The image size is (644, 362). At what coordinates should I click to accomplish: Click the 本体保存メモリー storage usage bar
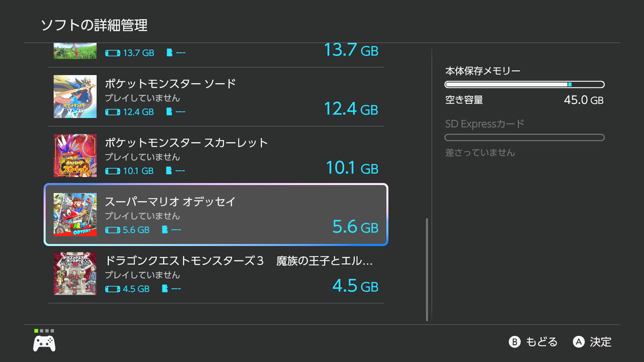tap(524, 84)
